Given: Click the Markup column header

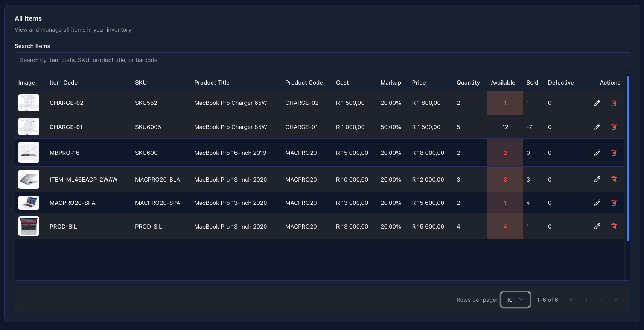Looking at the screenshot, I should pyautogui.click(x=391, y=83).
